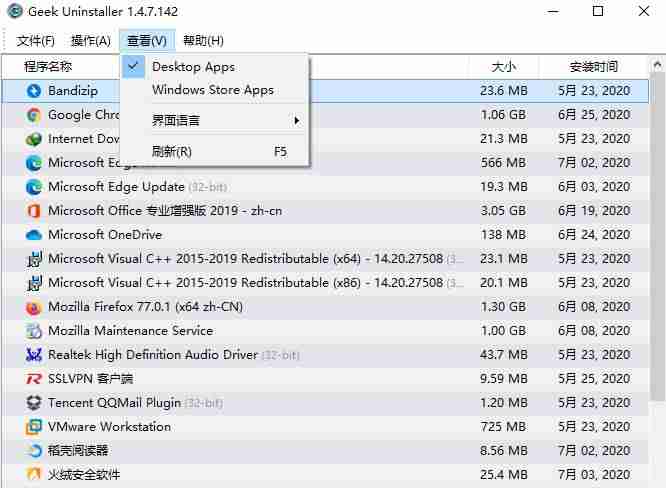Close the 查看(V) menu
The width and height of the screenshot is (666, 488).
click(x=147, y=41)
